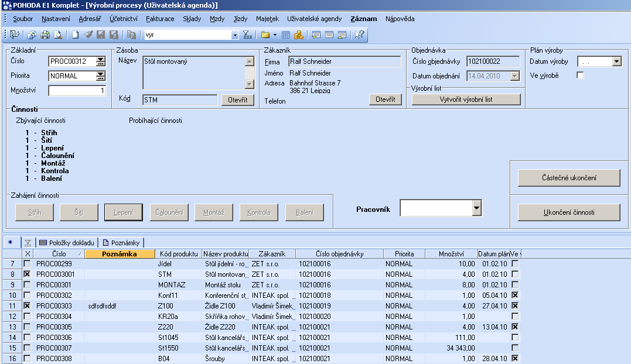The image size is (631, 364).
Task: Check X checkbox for row PROC00307
Action: pyautogui.click(x=27, y=348)
